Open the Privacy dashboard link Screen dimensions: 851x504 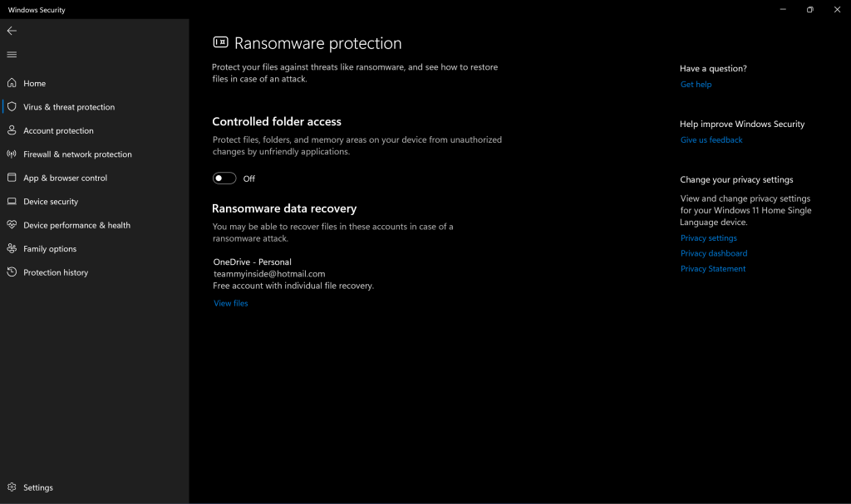pos(714,253)
